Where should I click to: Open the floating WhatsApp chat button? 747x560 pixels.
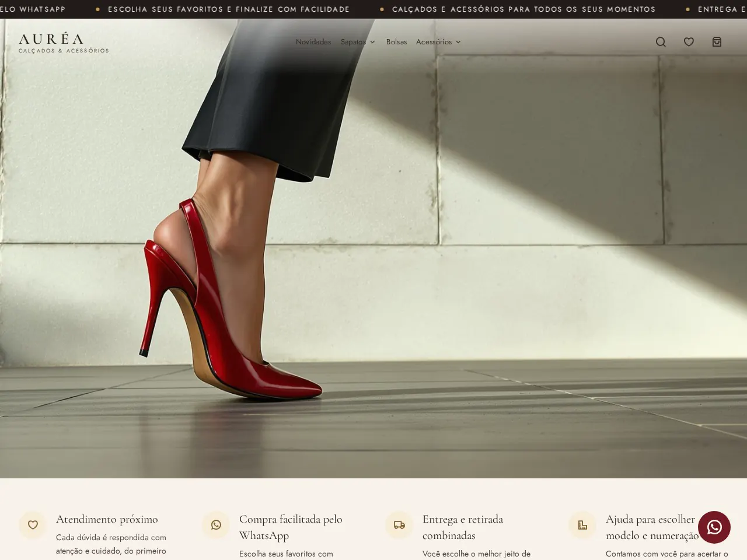[714, 527]
